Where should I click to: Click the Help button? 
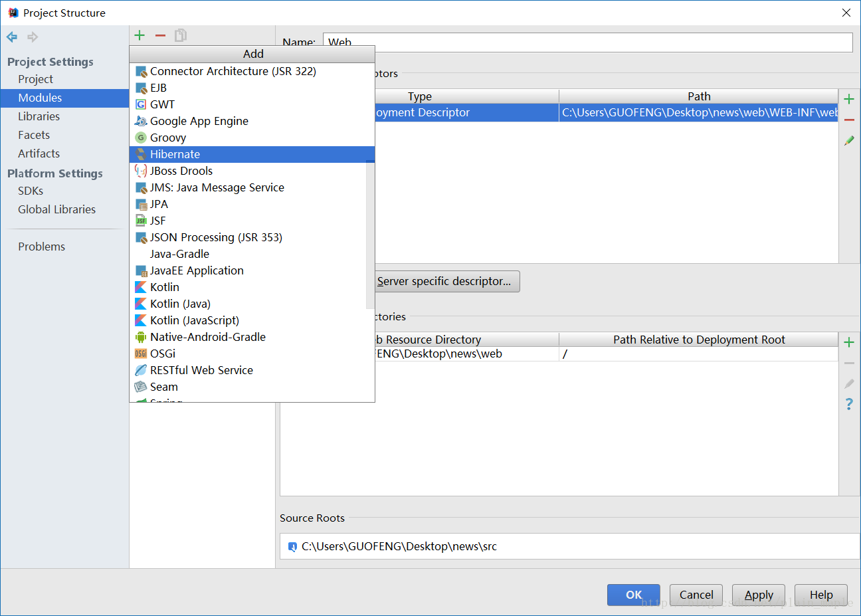pos(821,595)
